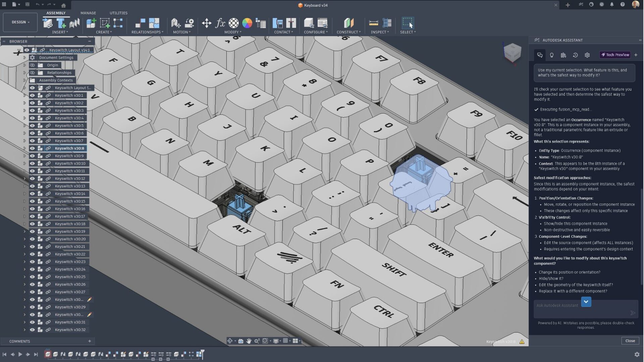
Task: Open Assistant settings gear icon
Action: pyautogui.click(x=587, y=55)
